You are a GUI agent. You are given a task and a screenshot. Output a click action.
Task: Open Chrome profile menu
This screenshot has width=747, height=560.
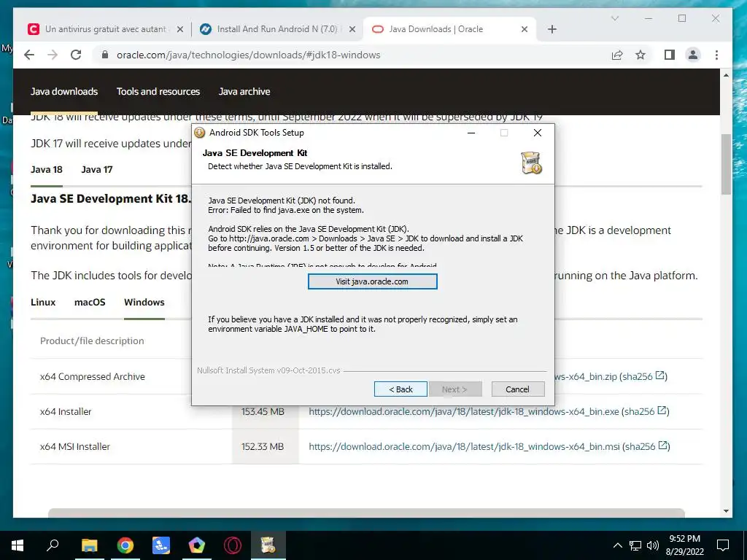pyautogui.click(x=693, y=55)
